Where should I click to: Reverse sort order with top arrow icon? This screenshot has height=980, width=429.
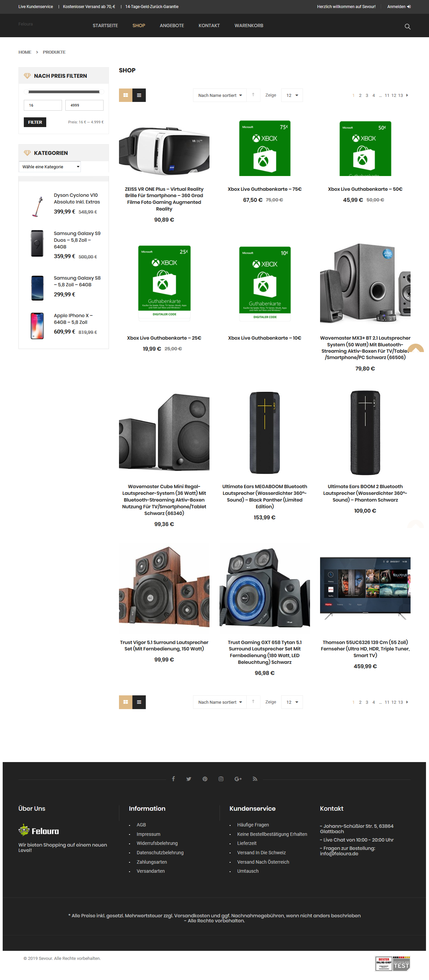tap(253, 95)
